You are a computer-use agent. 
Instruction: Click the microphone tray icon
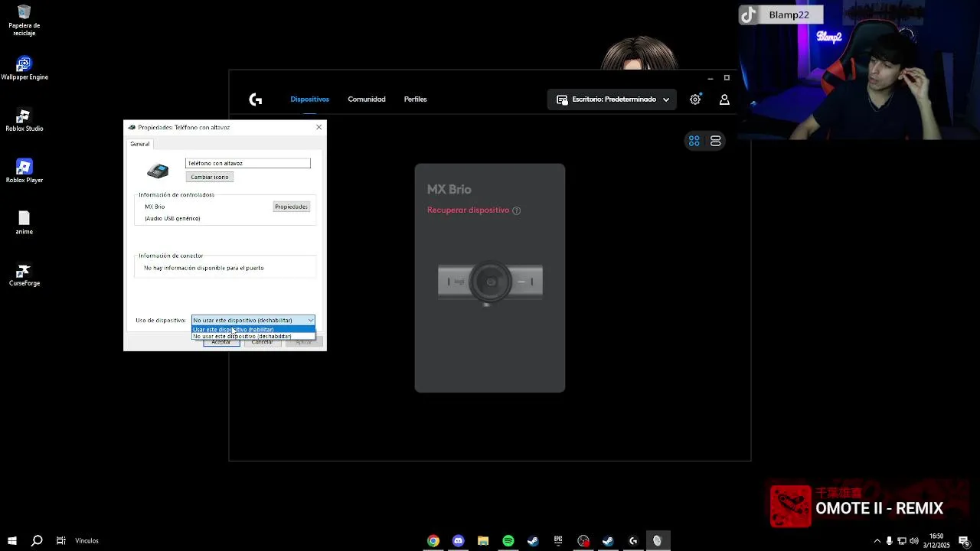889,541
